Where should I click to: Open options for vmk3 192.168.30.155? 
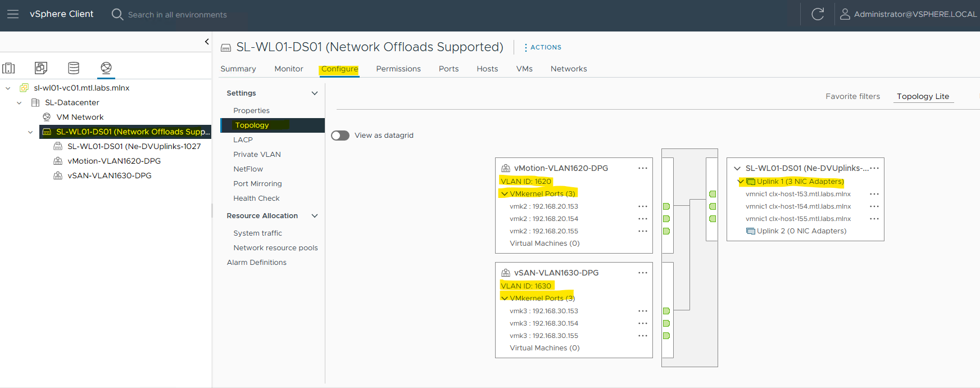[643, 336]
